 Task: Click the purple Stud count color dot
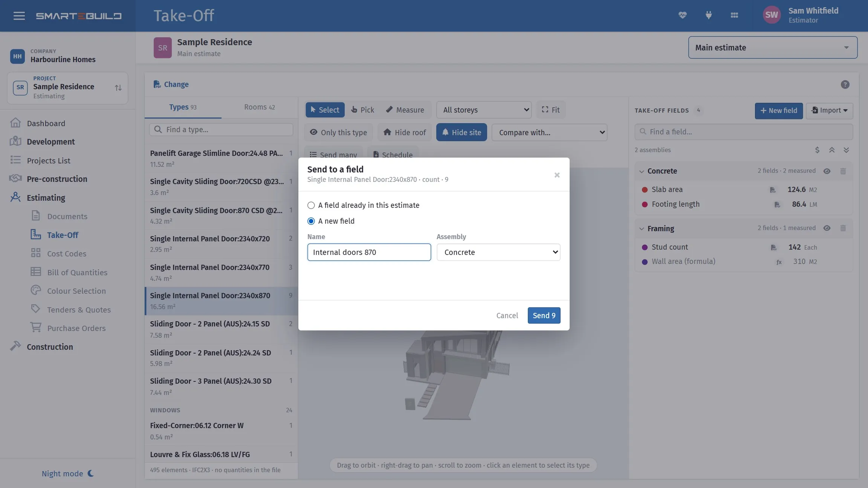pyautogui.click(x=645, y=247)
